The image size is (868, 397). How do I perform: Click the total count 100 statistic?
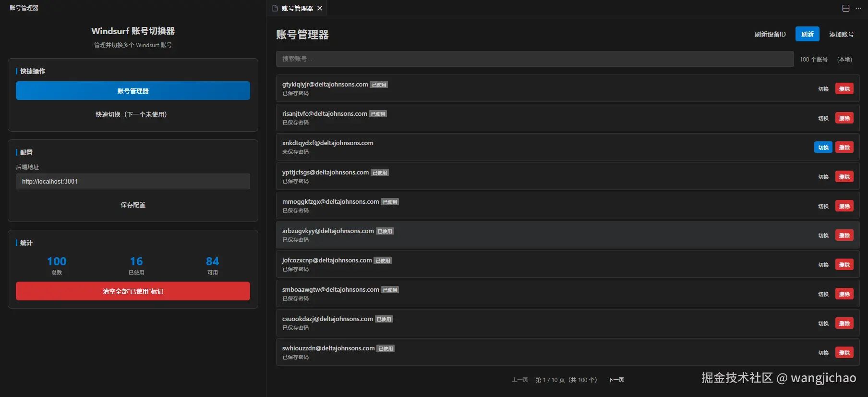tap(57, 261)
